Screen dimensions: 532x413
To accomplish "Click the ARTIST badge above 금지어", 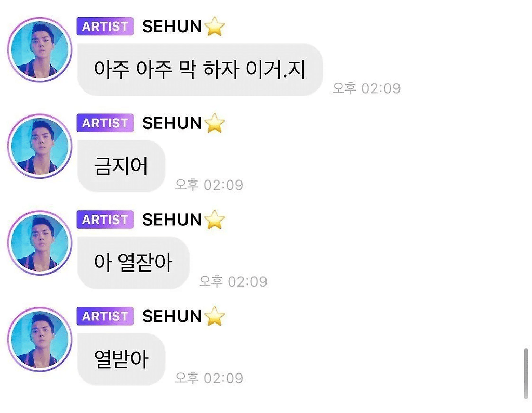I will click(x=105, y=123).
